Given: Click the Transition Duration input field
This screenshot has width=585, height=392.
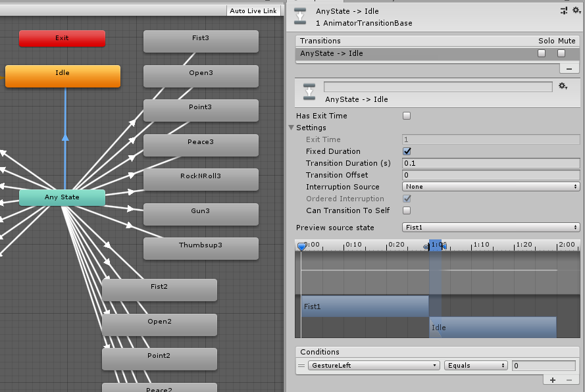Looking at the screenshot, I should pos(490,163).
